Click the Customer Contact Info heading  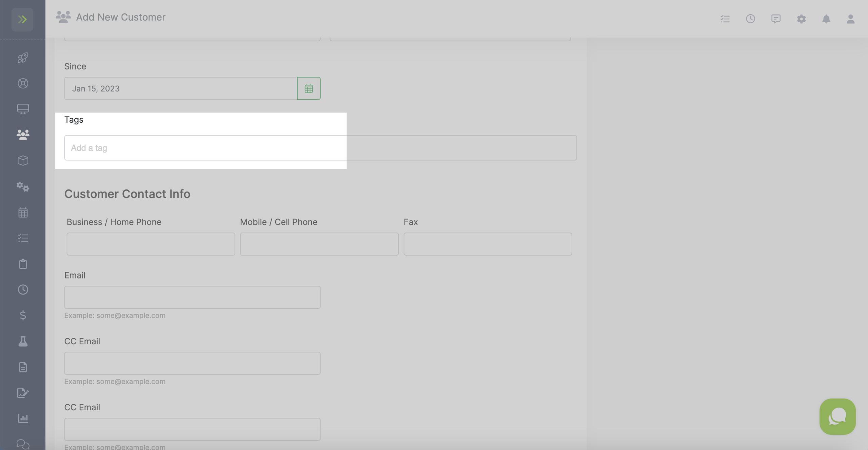[127, 194]
